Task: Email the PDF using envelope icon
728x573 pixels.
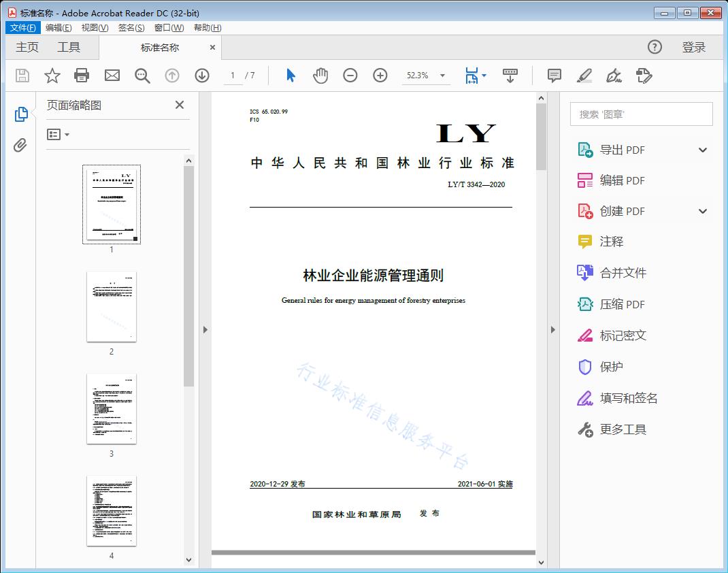Action: 112,76
